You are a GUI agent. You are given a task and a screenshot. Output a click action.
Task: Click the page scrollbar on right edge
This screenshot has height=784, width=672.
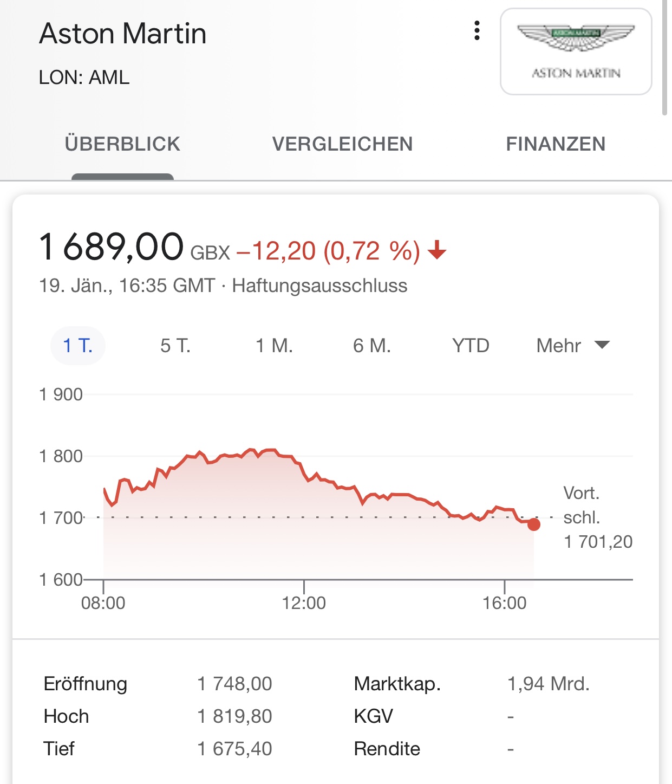pyautogui.click(x=664, y=57)
